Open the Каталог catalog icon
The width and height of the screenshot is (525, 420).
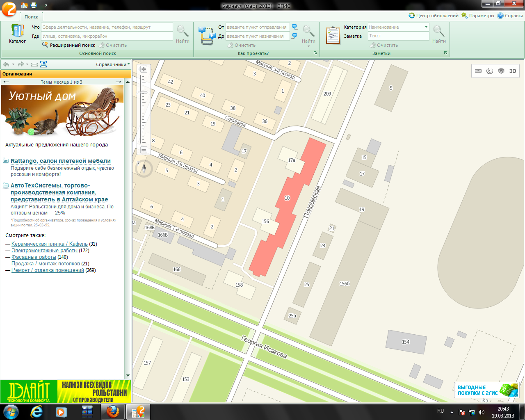[17, 34]
